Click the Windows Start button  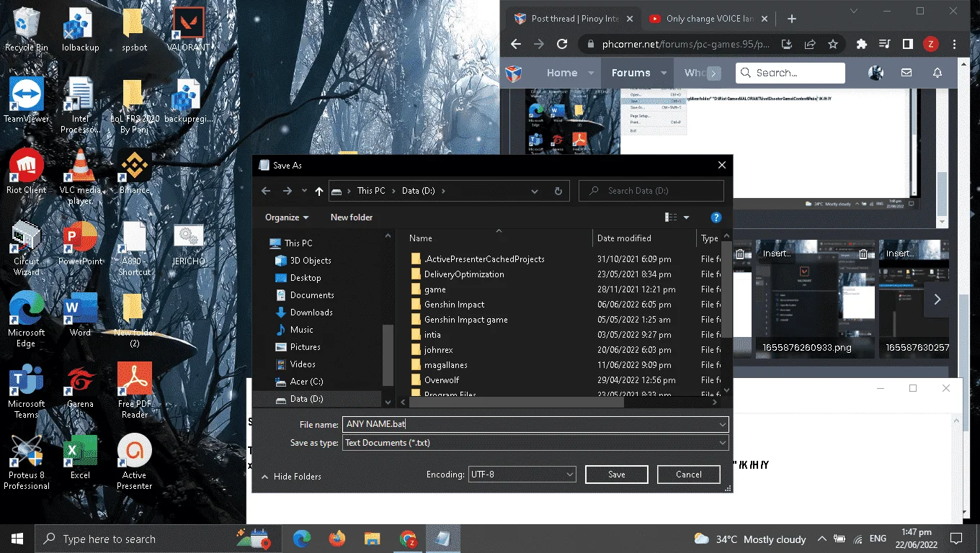coord(17,539)
